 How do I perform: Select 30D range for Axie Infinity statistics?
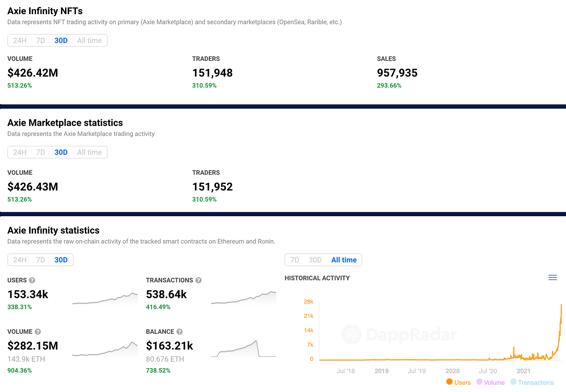(61, 260)
